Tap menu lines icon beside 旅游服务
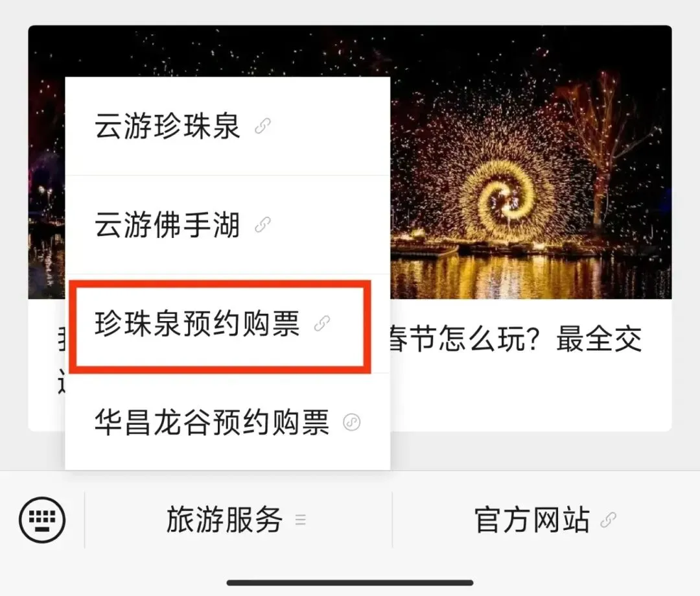 [x=301, y=520]
